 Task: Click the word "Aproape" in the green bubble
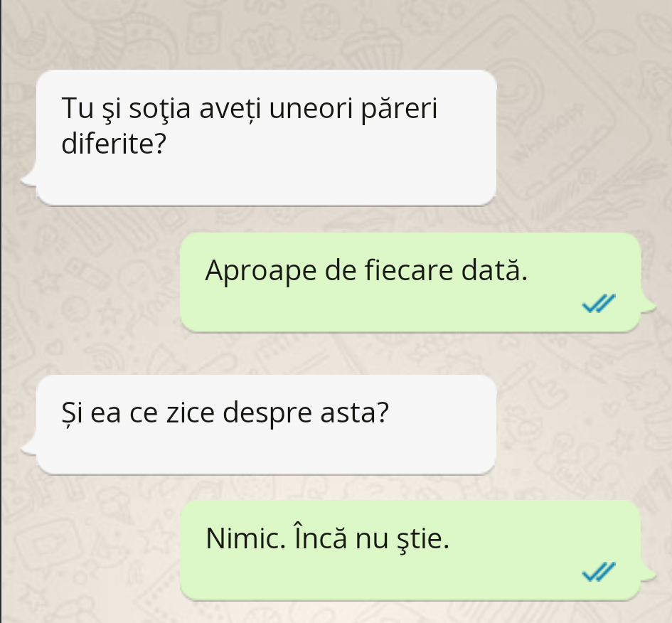pos(260,272)
